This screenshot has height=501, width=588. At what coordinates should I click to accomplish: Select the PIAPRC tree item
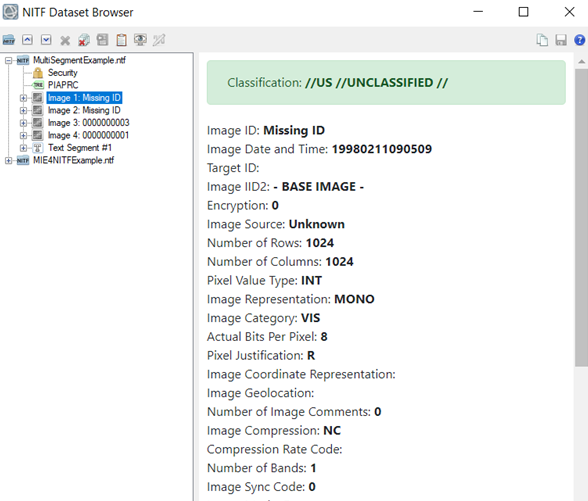(63, 85)
